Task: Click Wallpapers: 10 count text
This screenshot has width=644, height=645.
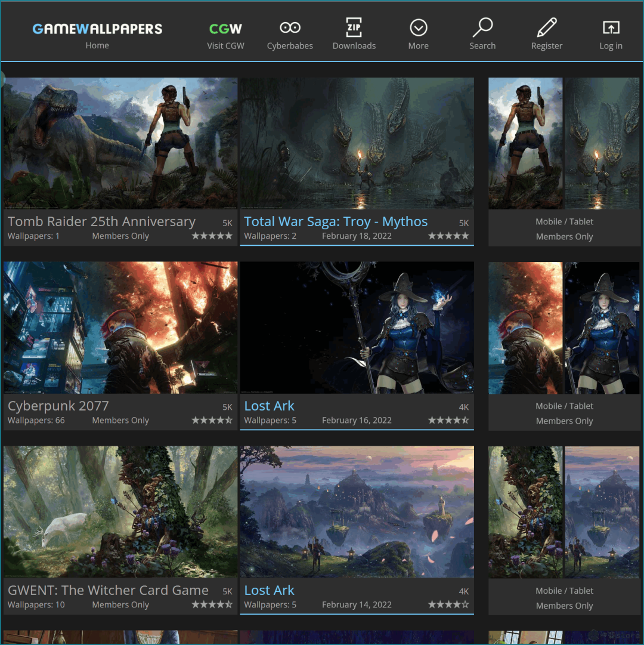Action: click(x=36, y=604)
